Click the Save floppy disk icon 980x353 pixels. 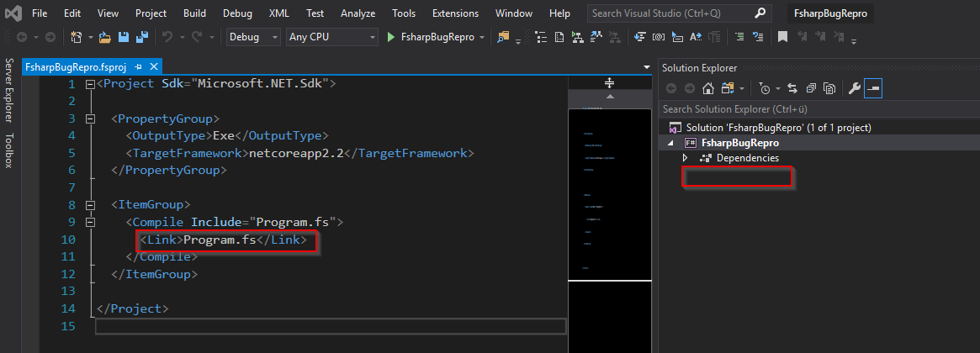[x=124, y=38]
